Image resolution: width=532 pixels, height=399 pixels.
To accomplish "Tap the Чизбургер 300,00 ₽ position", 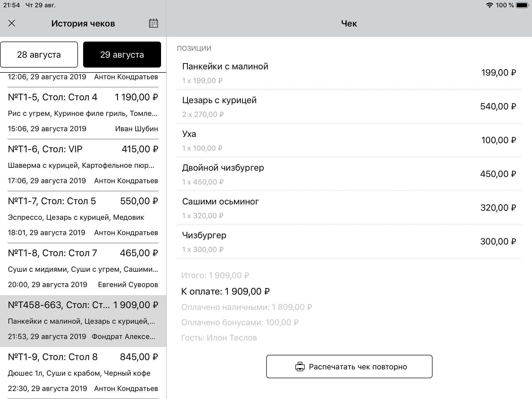I will 349,242.
